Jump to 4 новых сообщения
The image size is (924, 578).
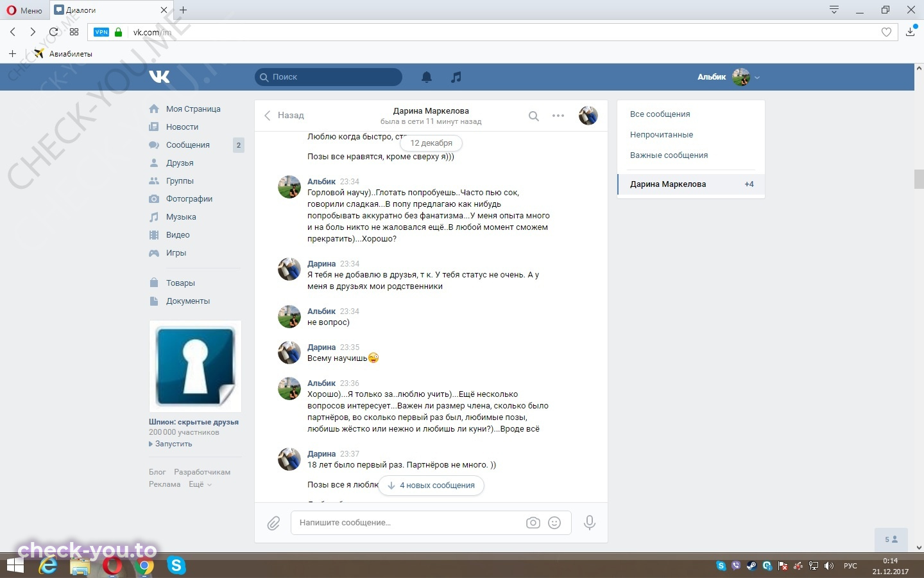pyautogui.click(x=431, y=486)
